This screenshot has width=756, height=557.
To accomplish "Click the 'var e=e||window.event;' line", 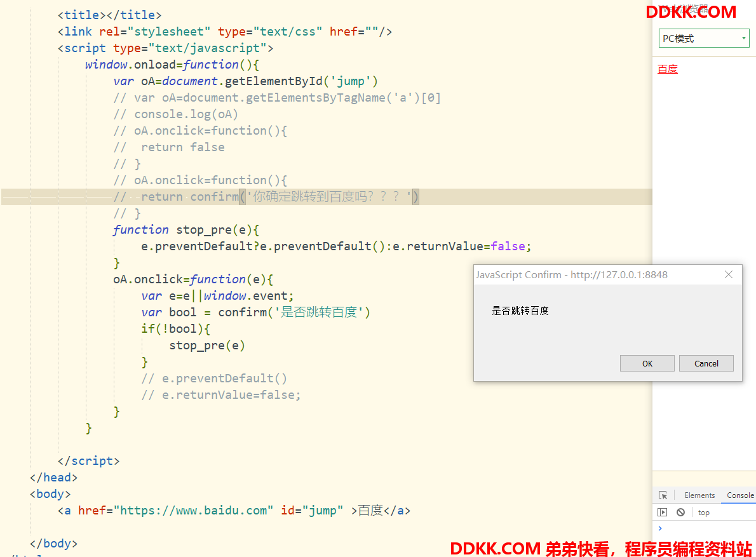I will coord(217,296).
